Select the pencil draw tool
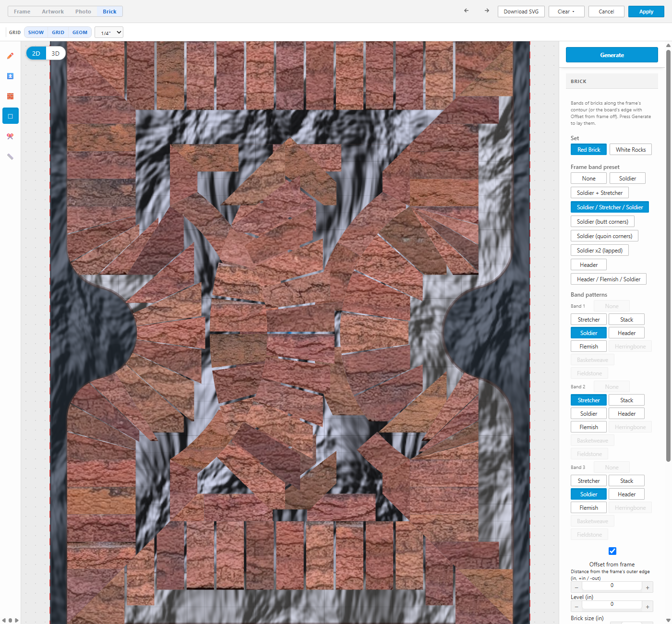 (x=10, y=56)
